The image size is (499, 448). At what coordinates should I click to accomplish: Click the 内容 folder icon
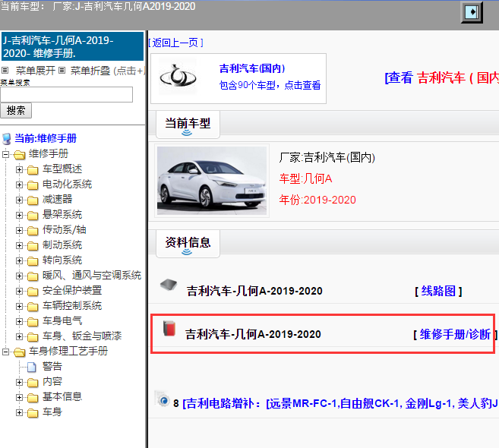(33, 383)
